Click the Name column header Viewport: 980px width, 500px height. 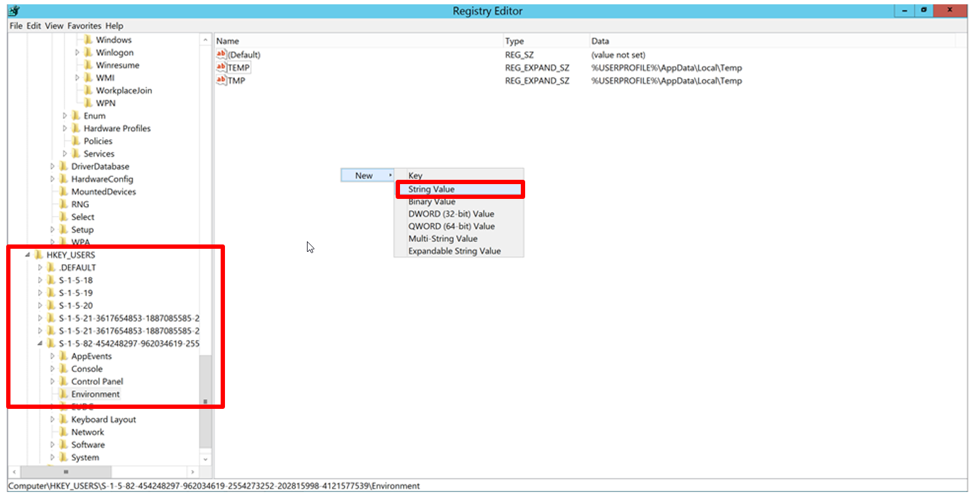coord(358,41)
